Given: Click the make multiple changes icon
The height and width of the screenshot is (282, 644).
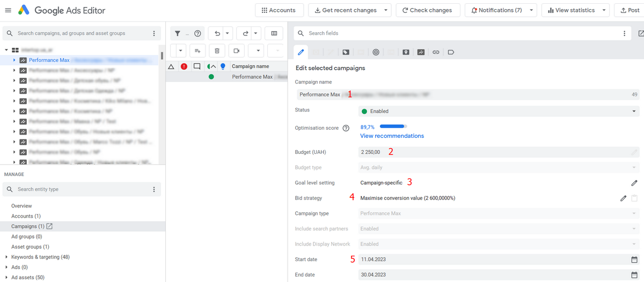Looking at the screenshot, I should click(197, 50).
